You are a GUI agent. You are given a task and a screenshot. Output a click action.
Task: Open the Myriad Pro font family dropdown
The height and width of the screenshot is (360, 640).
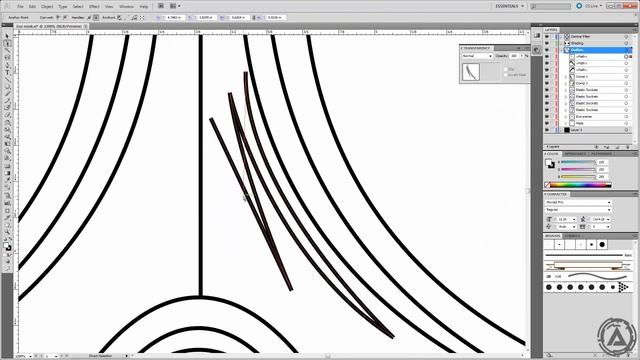(578, 202)
